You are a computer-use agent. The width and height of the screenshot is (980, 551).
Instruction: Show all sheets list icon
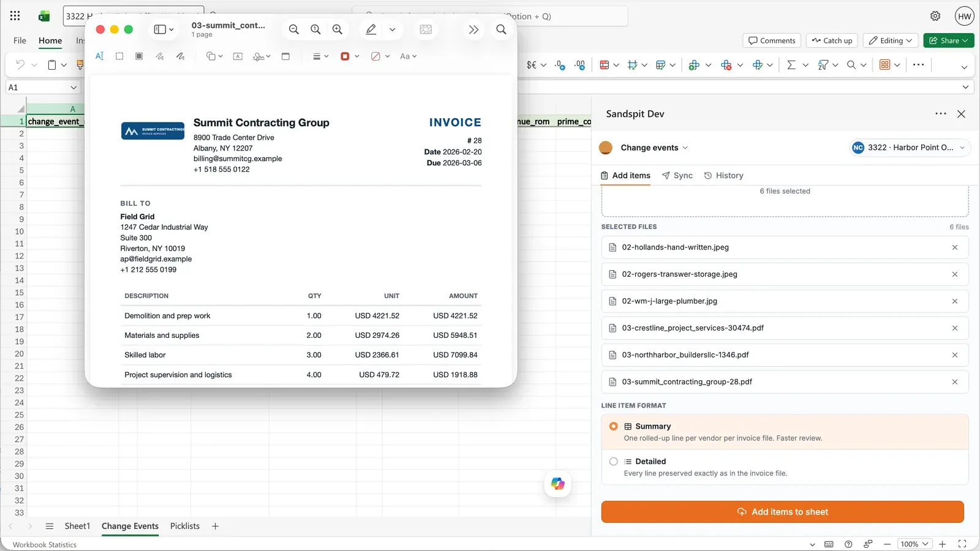[x=50, y=527]
